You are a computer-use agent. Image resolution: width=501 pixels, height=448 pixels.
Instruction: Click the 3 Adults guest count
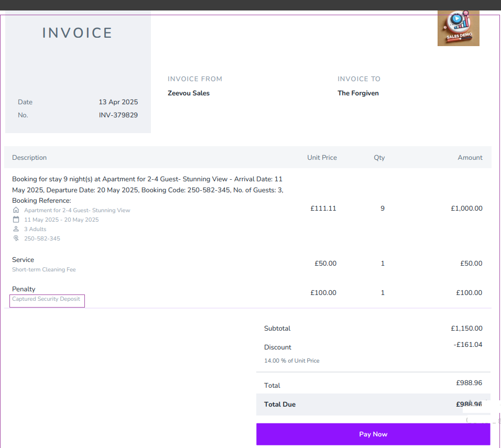[x=35, y=229]
